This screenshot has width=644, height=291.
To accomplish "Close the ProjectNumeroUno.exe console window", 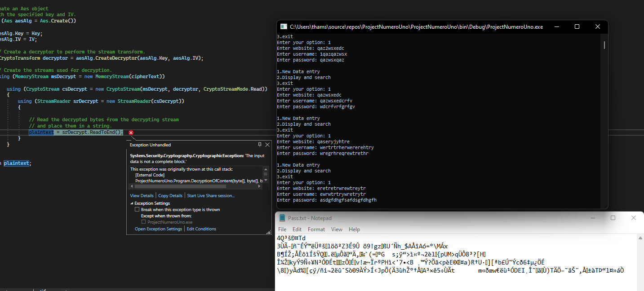I will (x=598, y=27).
